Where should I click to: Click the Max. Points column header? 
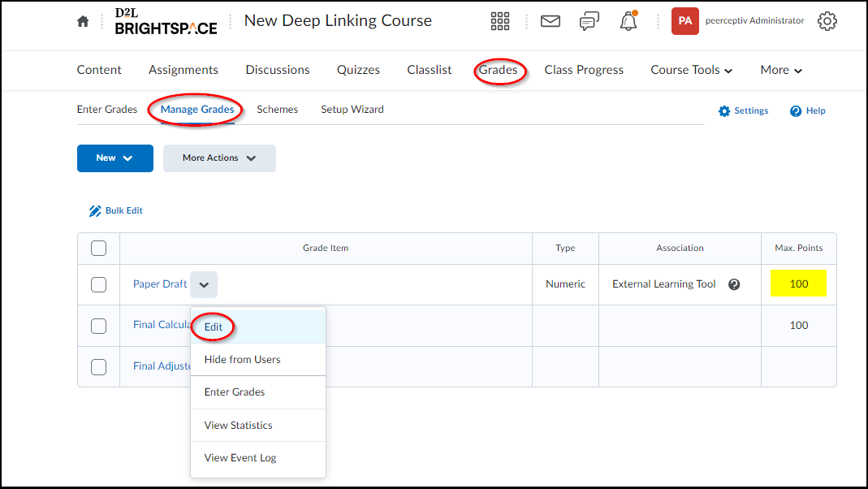click(798, 248)
